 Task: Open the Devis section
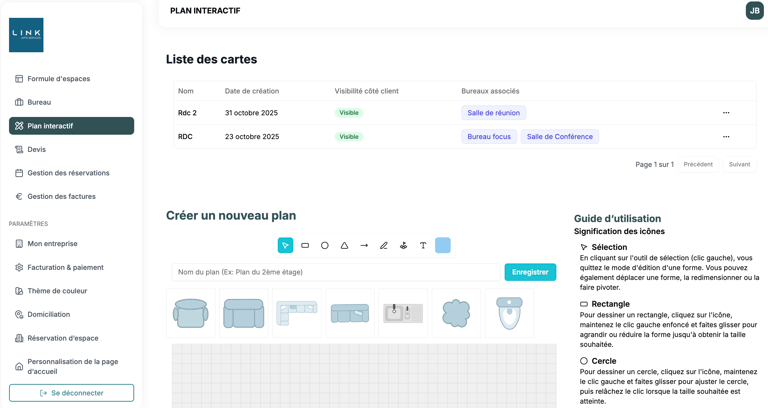(x=72, y=149)
